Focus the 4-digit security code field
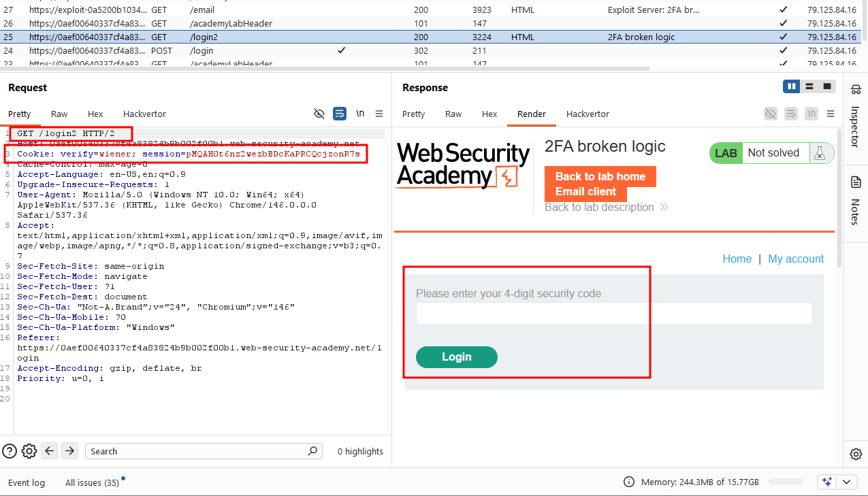868x496 pixels. pyautogui.click(x=614, y=313)
